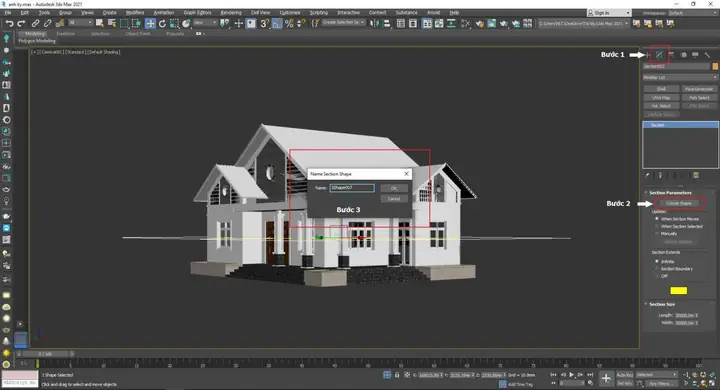Click the Shell modifier button

[661, 89]
